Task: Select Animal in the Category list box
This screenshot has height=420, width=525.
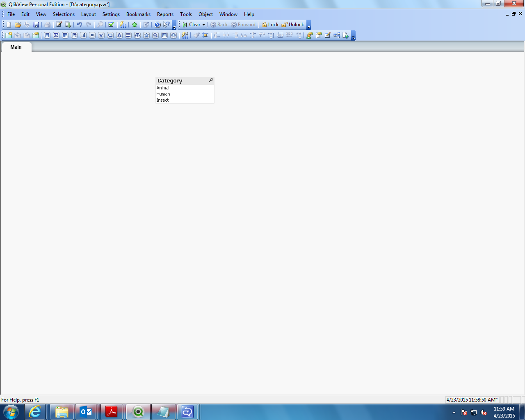Action: (x=185, y=88)
